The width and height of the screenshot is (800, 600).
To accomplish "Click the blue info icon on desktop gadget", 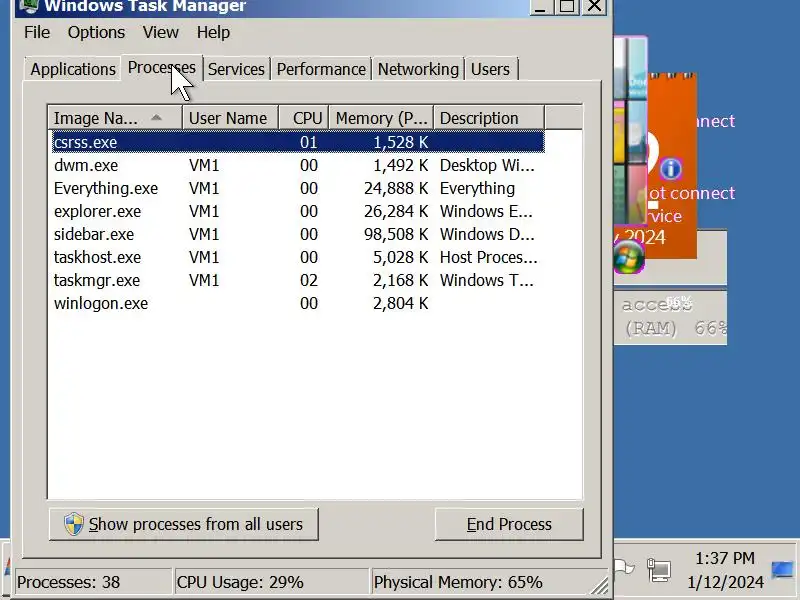I will (x=670, y=168).
